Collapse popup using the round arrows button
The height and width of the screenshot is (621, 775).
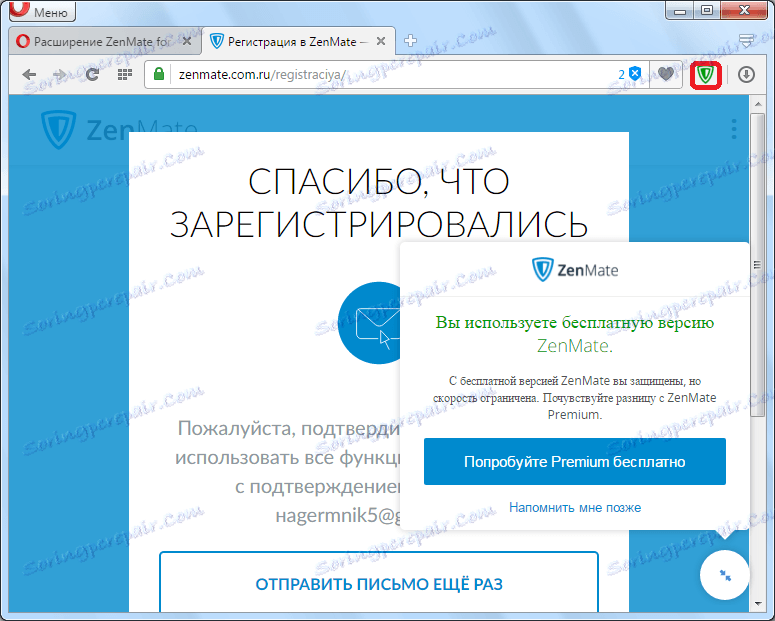(x=725, y=575)
